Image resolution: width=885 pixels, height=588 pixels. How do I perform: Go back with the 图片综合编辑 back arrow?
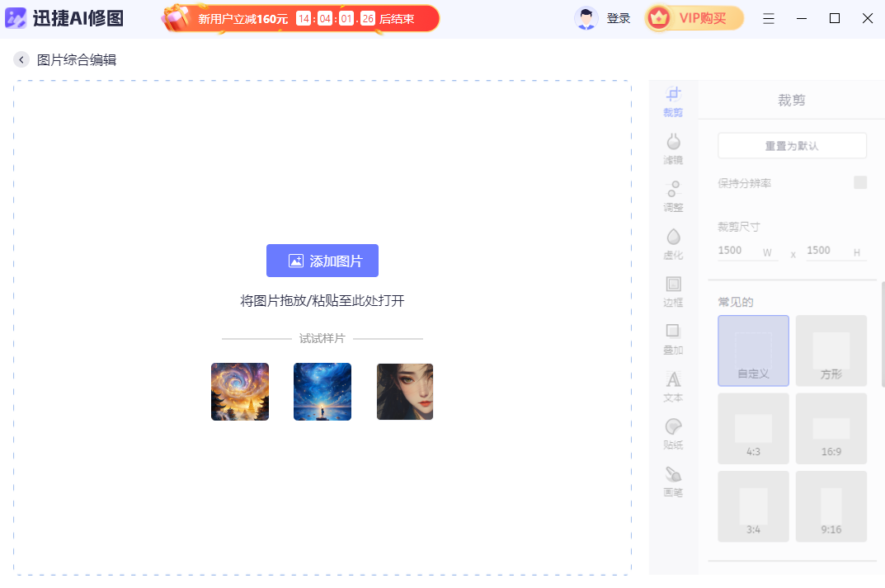click(x=21, y=59)
